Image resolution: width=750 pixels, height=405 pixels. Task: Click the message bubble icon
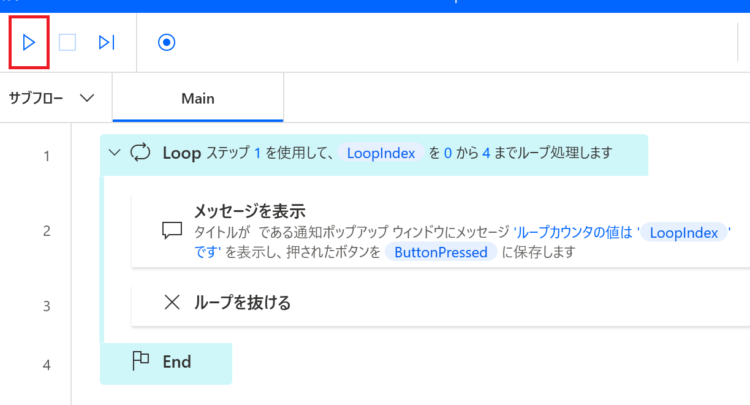[172, 230]
